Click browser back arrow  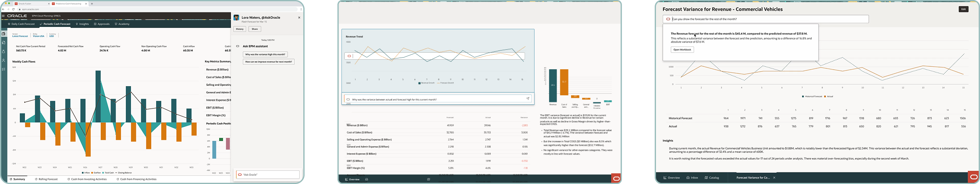coord(3,9)
